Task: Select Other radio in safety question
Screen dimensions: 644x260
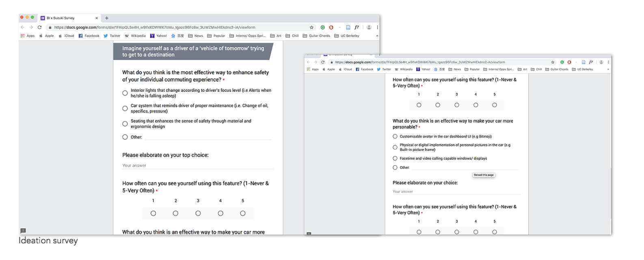Action: click(x=125, y=137)
